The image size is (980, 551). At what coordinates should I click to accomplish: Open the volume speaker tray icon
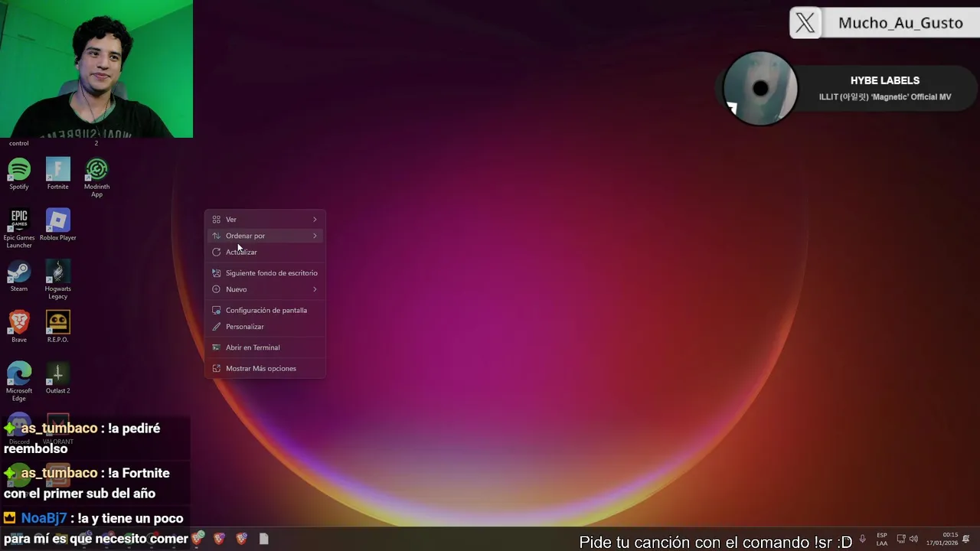click(x=913, y=539)
